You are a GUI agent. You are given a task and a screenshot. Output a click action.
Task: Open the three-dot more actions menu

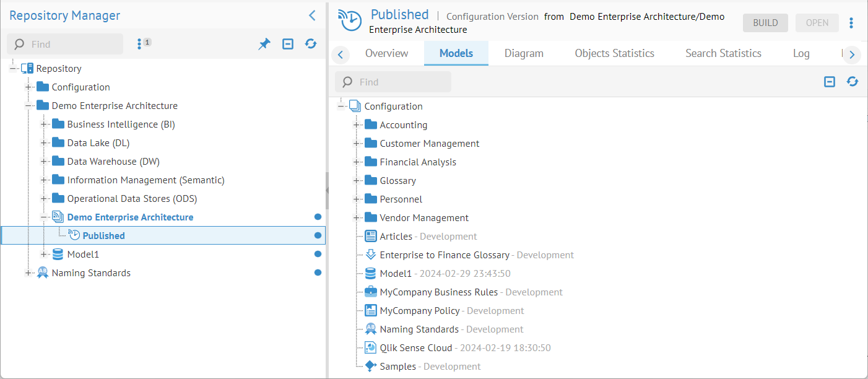(x=851, y=23)
